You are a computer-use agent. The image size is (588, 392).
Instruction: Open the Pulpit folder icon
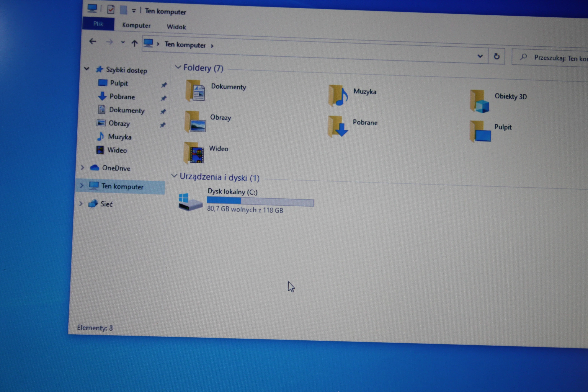point(480,132)
